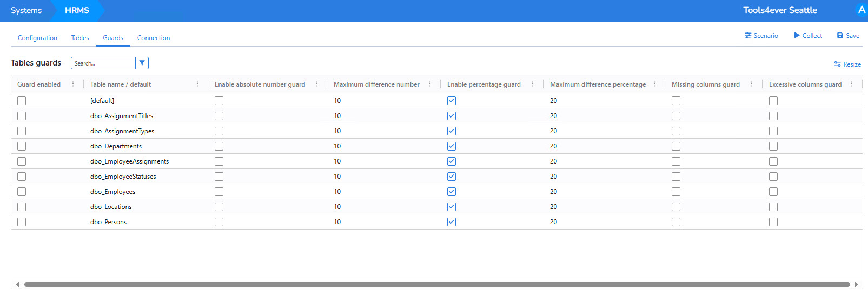Open Maximum difference percentage column menu
This screenshot has height=300, width=868.
[654, 84]
